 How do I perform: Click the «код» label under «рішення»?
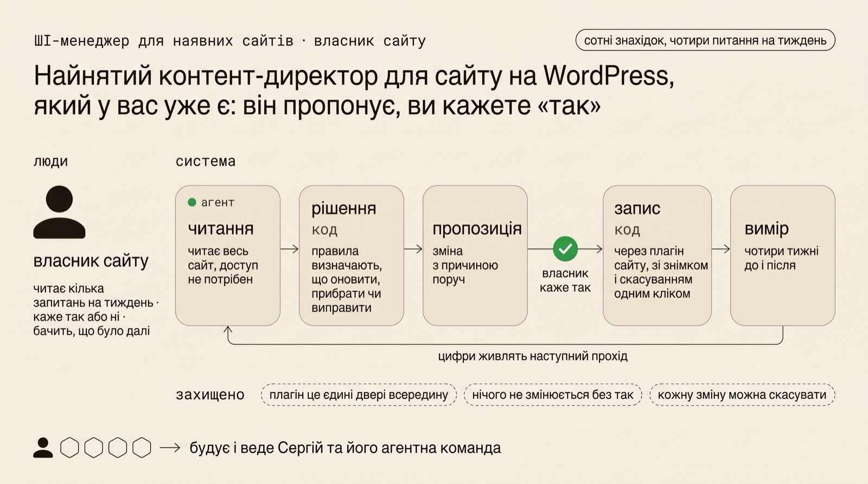(x=324, y=229)
